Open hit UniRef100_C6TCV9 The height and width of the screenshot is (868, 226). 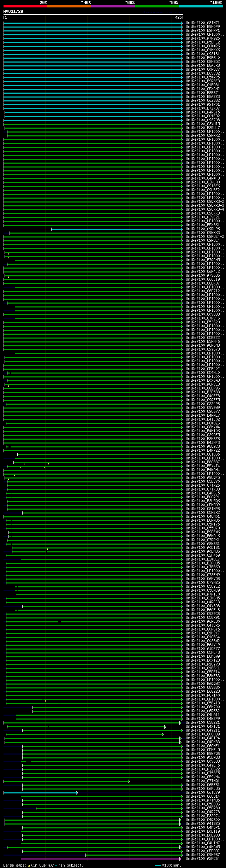[203, 793]
